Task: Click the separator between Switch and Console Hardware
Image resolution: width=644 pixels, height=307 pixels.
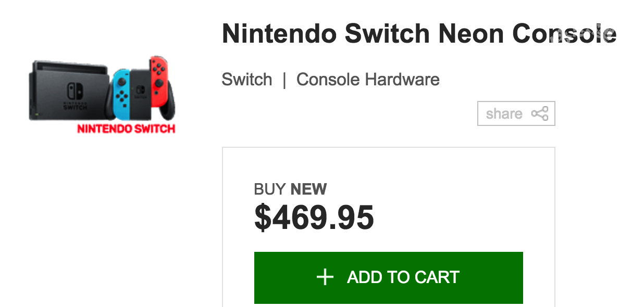Action: pyautogui.click(x=284, y=80)
